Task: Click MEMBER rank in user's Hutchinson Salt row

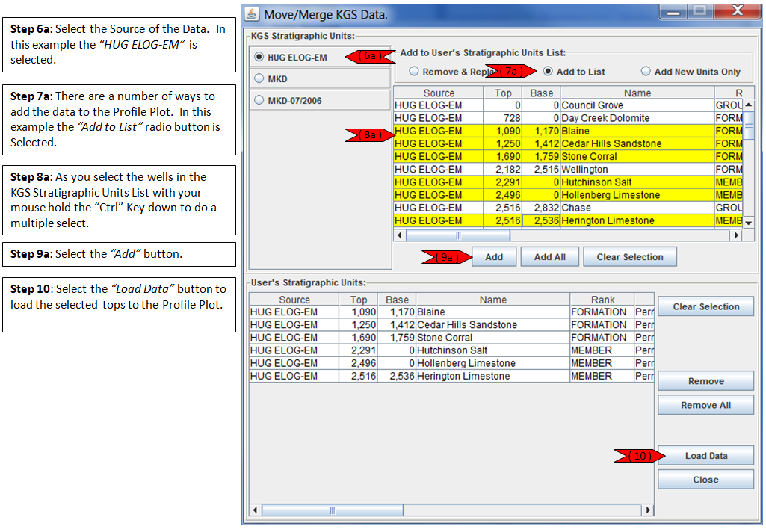Action: click(x=602, y=350)
